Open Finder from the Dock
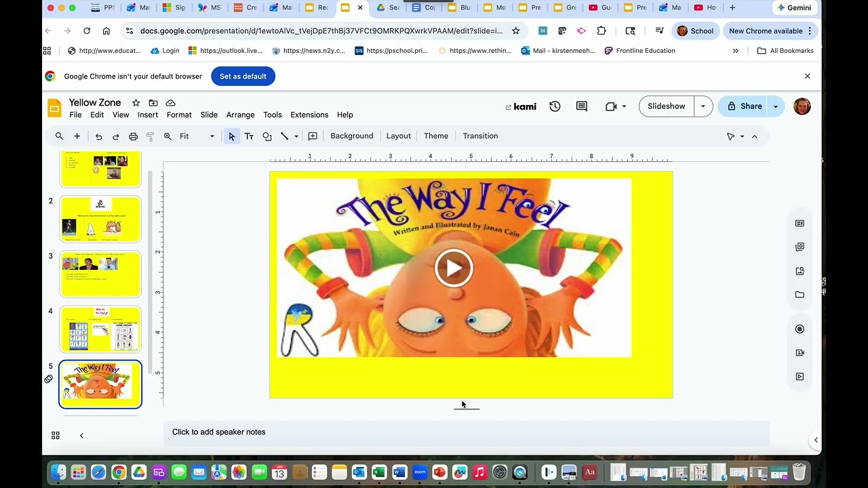Viewport: 868px width, 488px height. [58, 472]
